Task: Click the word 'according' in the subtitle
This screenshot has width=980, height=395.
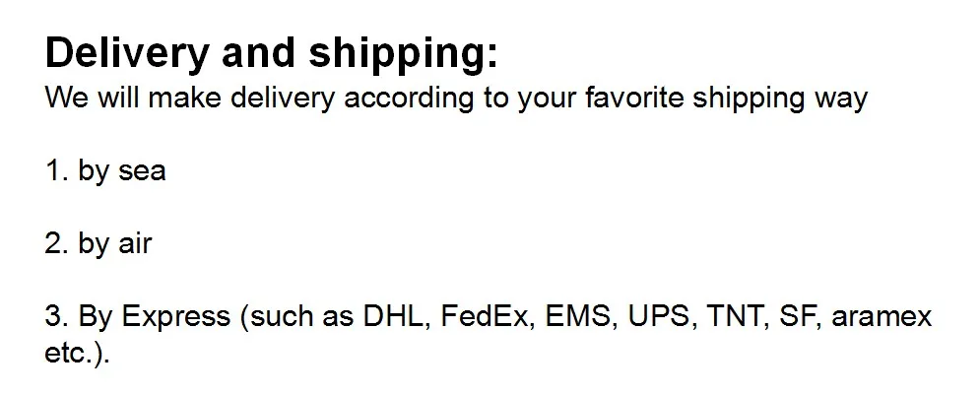Action: point(409,99)
